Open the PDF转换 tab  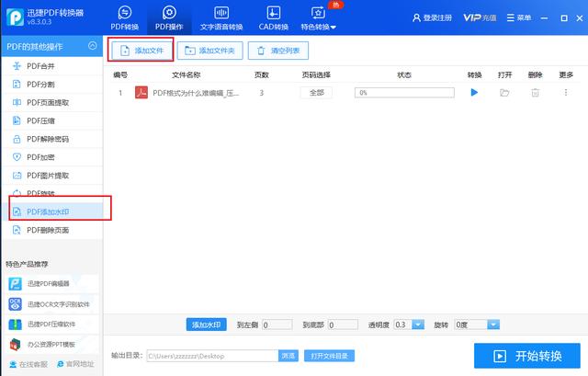pos(125,17)
